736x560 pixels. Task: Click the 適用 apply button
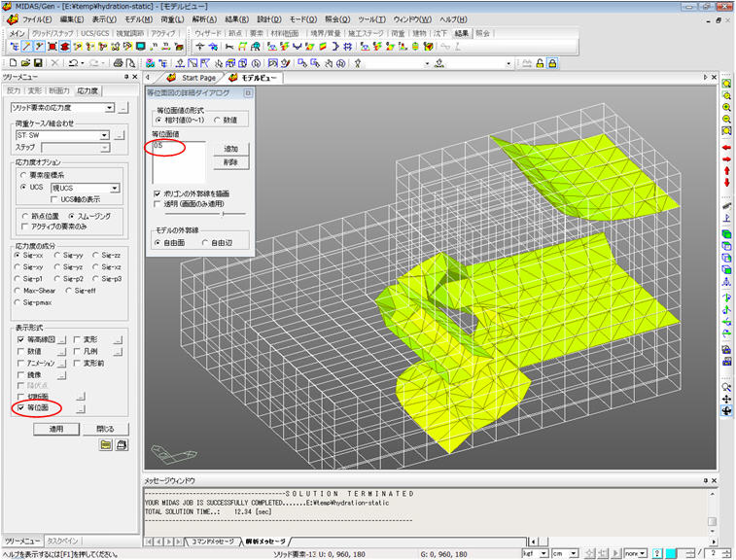click(56, 429)
